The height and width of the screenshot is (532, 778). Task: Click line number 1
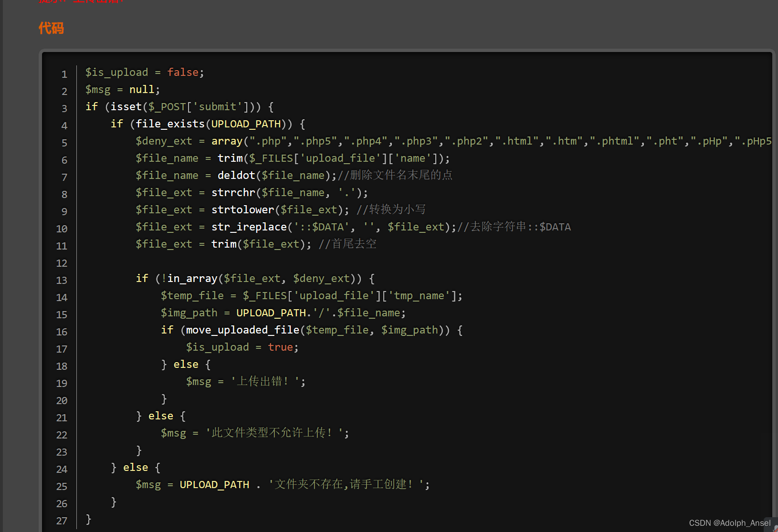pyautogui.click(x=64, y=74)
